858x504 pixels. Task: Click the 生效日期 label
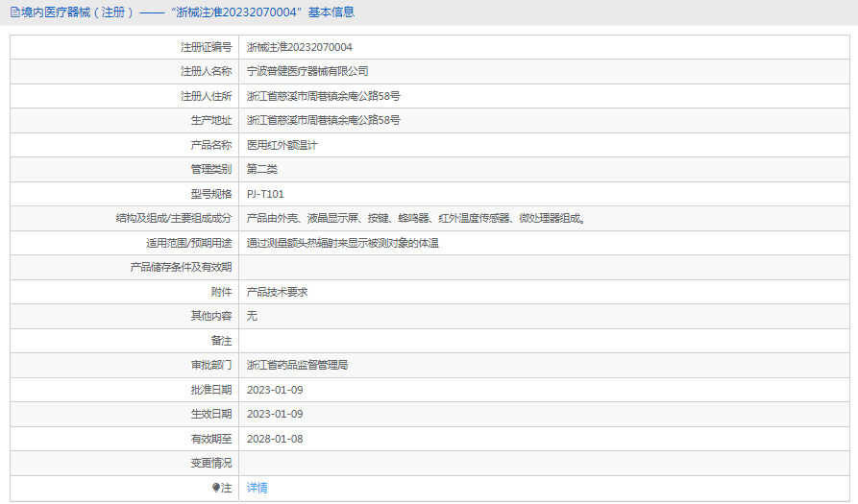(x=211, y=414)
